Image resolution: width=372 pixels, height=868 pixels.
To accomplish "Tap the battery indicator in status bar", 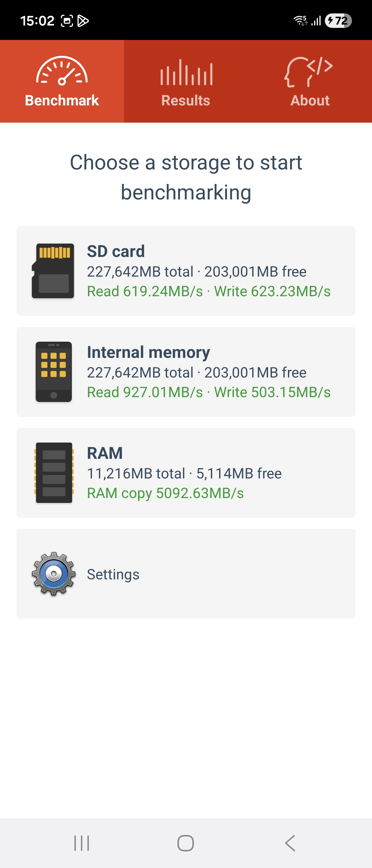I will (338, 21).
